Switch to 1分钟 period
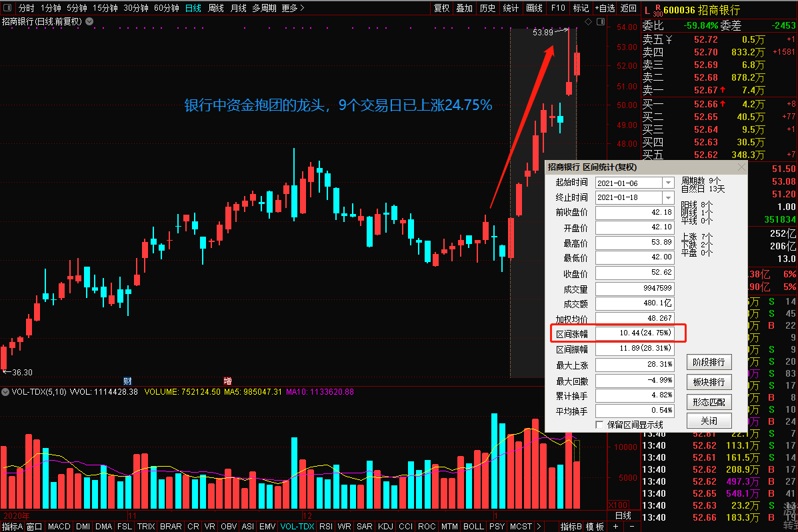The width and height of the screenshot is (798, 532). [51, 7]
